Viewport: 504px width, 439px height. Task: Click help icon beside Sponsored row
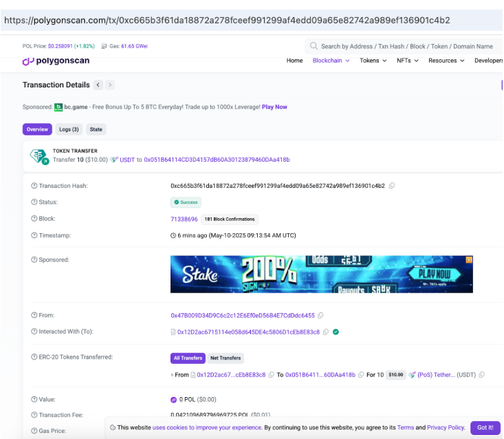[x=34, y=259]
